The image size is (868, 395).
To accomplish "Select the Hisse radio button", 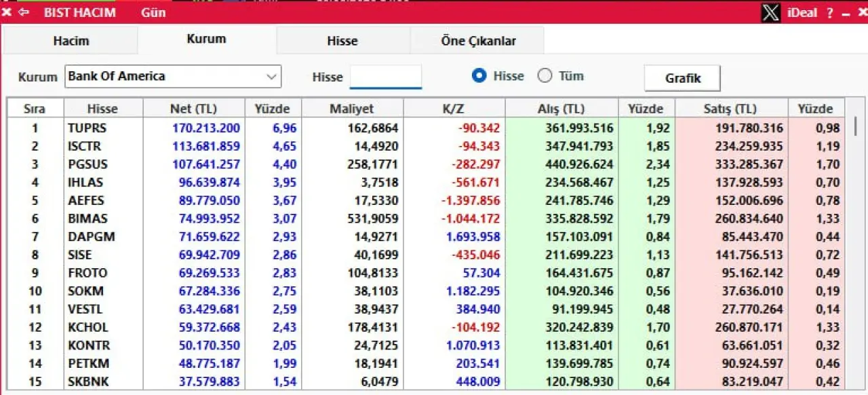I will pyautogui.click(x=479, y=76).
